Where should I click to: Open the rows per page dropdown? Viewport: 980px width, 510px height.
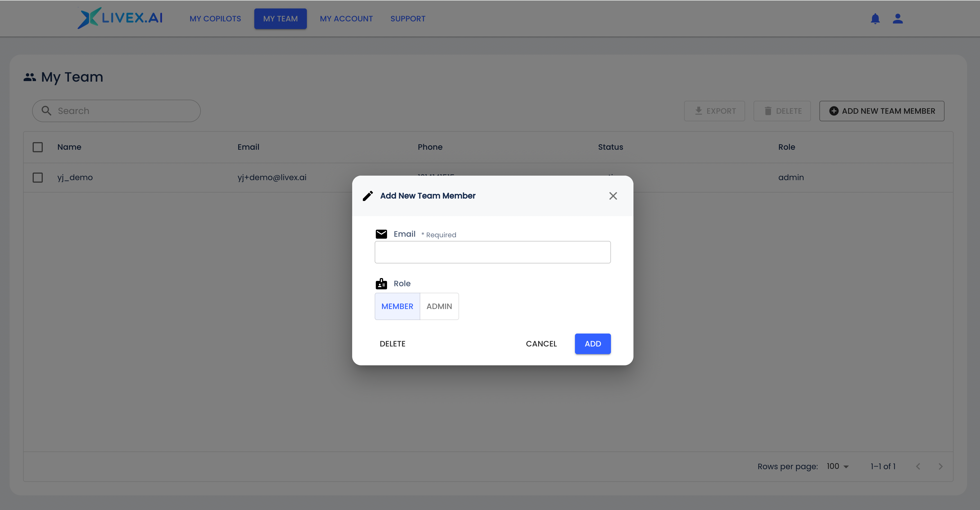[x=838, y=466]
